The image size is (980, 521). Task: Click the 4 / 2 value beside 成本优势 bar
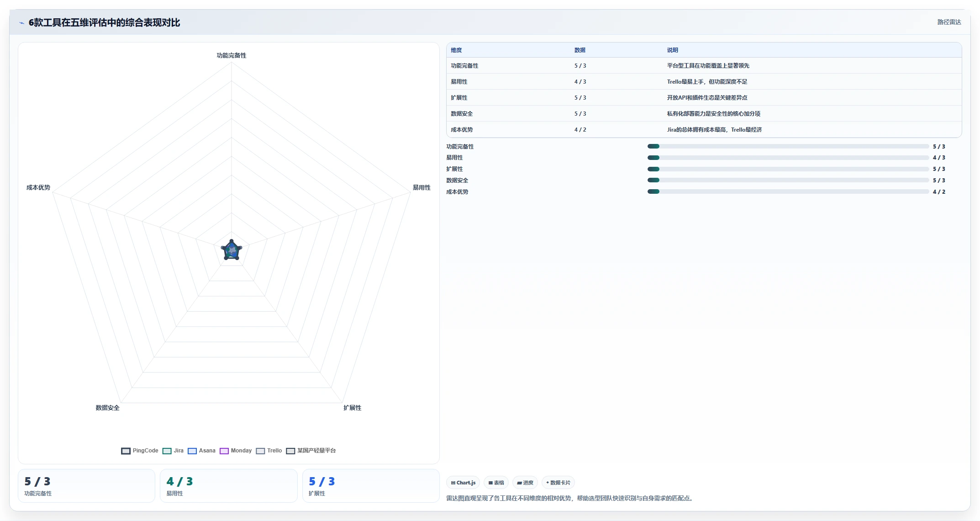[x=939, y=192]
